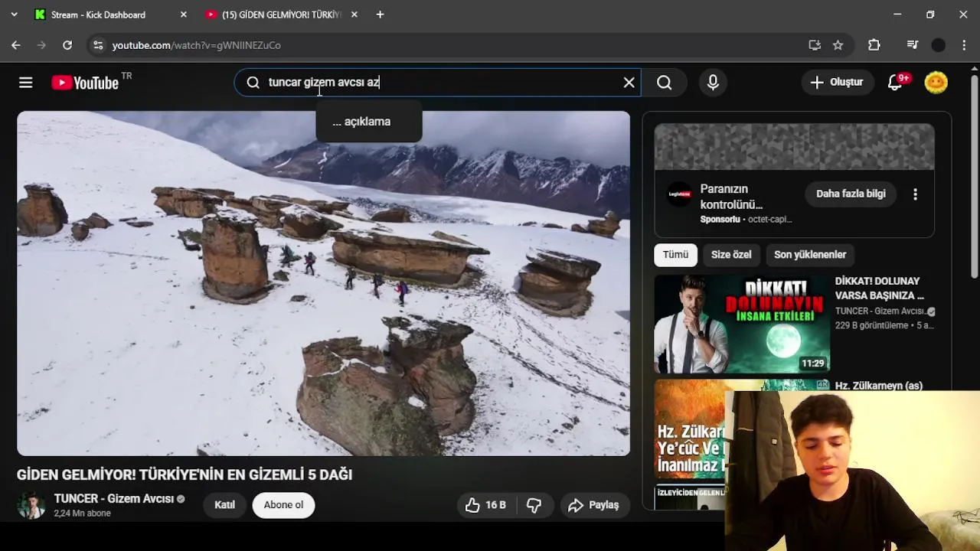Clear the search box with the X icon
This screenshot has height=551, width=980.
coord(629,83)
